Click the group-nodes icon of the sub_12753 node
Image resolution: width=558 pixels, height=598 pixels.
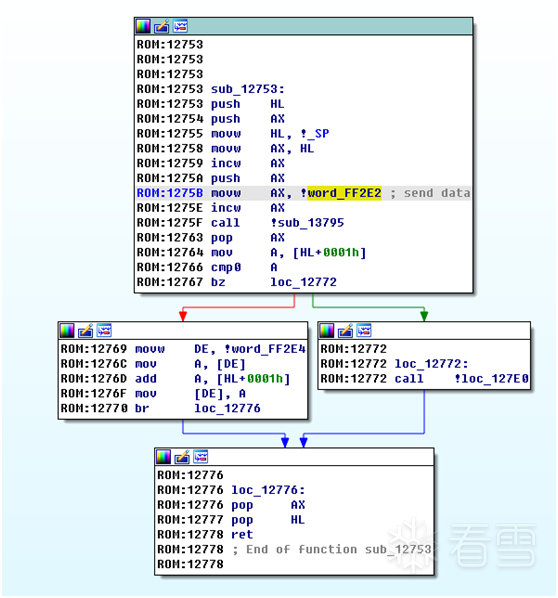pos(180,26)
